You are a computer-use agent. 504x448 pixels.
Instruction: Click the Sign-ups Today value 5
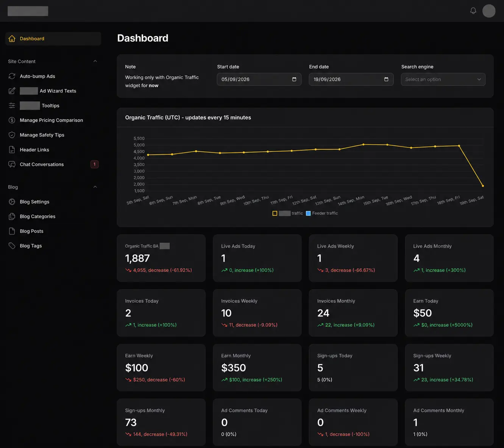tap(320, 368)
